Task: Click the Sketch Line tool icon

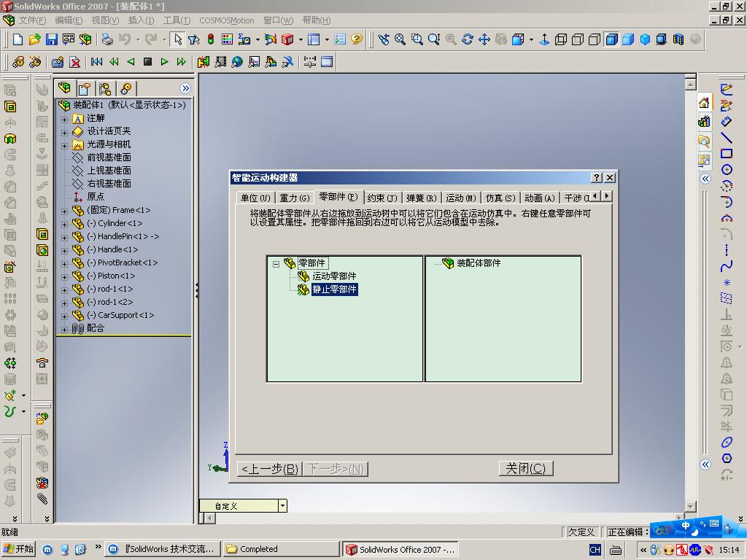Action: [x=726, y=138]
